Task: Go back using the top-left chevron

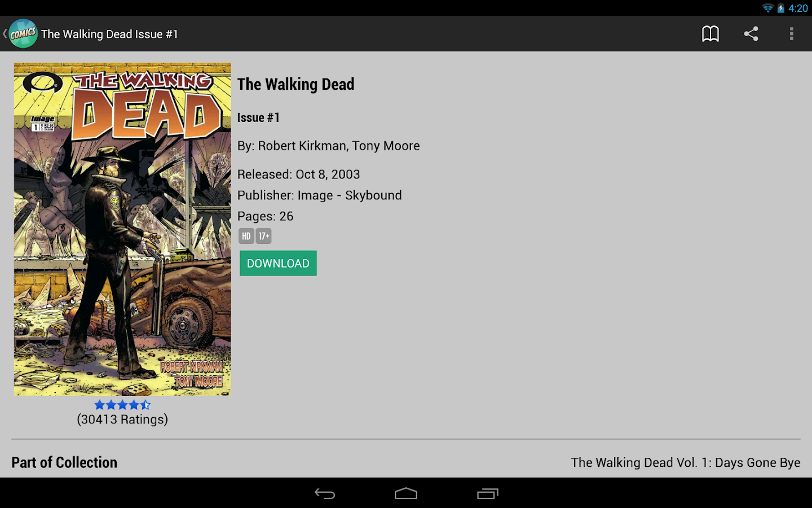Action: coord(5,34)
